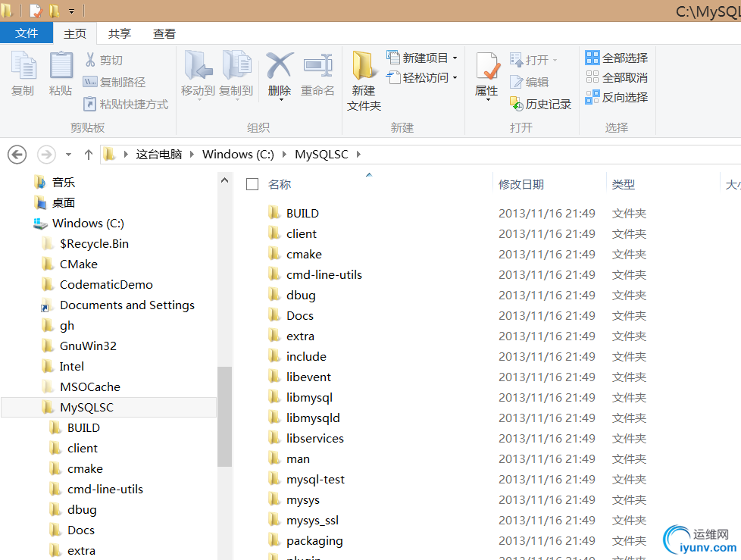Screen dimensions: 741x560
Task: Go up one folder level
Action: [89, 155]
